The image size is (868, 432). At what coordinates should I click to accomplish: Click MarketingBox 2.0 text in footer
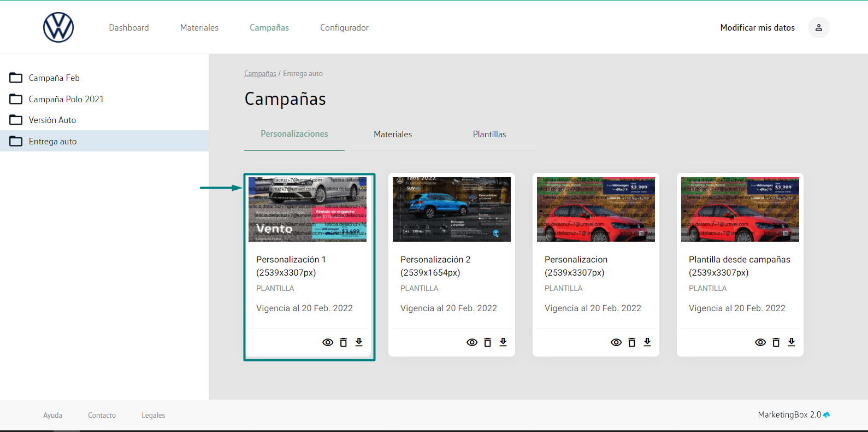pos(789,415)
